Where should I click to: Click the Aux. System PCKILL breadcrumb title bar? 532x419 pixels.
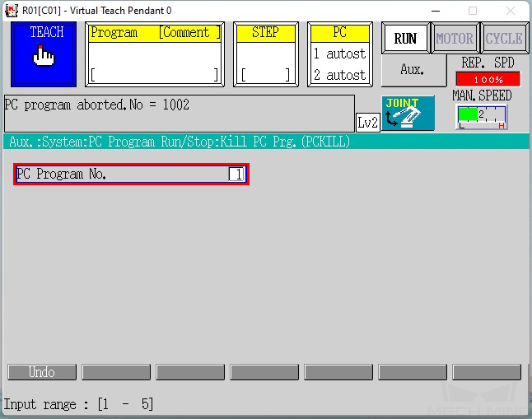pos(266,141)
